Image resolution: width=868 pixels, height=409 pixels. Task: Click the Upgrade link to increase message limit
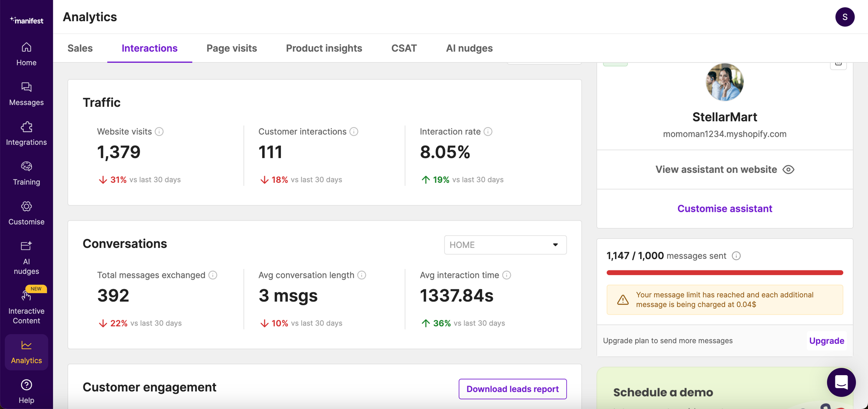[826, 341]
